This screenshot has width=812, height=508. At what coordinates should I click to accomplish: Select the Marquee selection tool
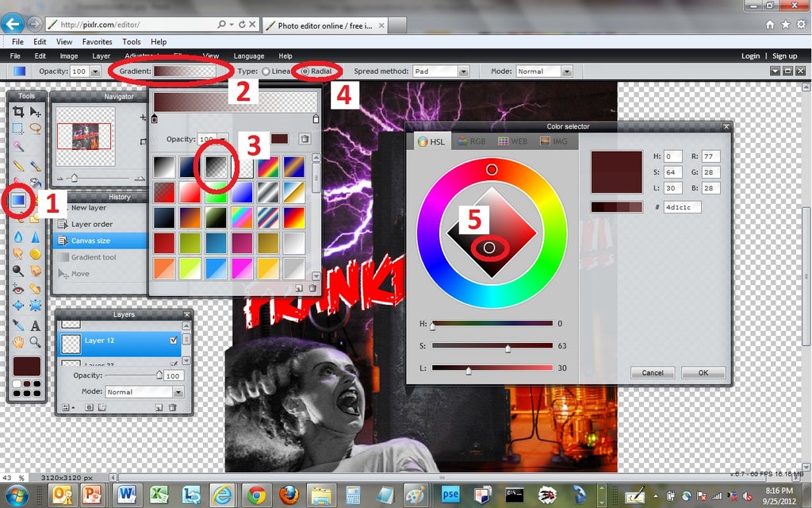click(18, 128)
